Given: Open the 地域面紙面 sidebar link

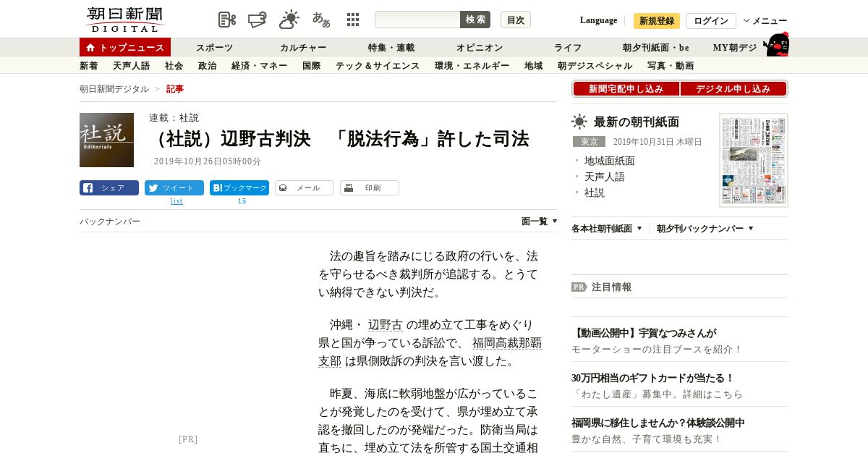Looking at the screenshot, I should [x=610, y=161].
